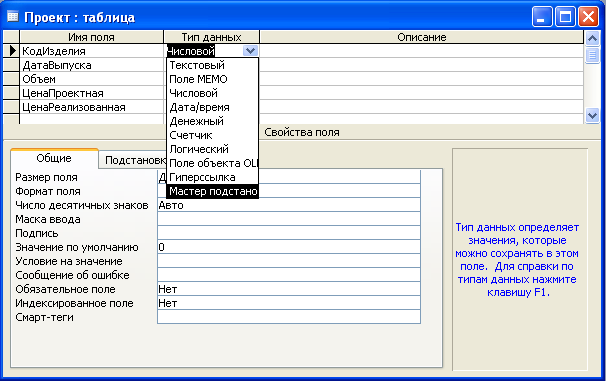Click the Маска ввода property field
The height and width of the screenshot is (381, 606).
pyautogui.click(x=289, y=219)
